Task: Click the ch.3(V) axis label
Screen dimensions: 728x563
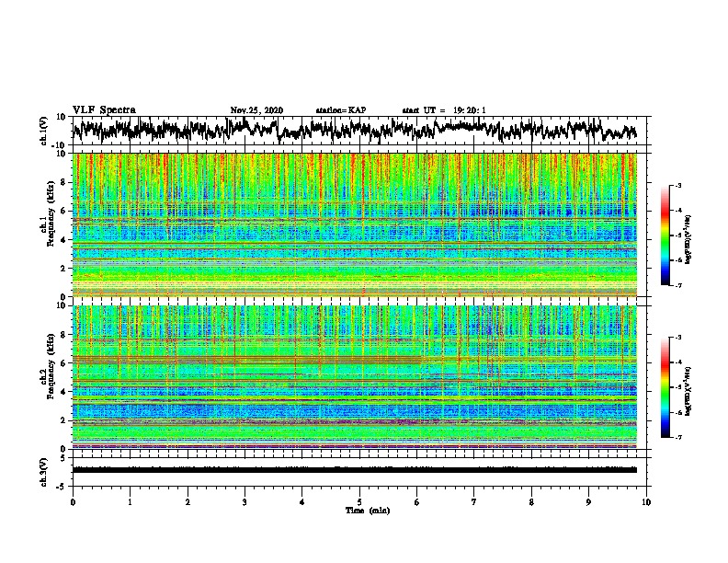Action: tap(43, 472)
